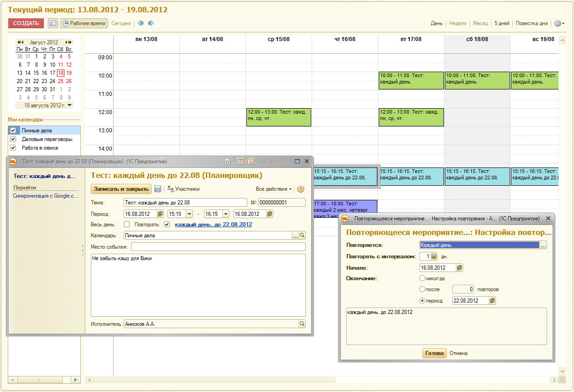Add event window to favorites via star icon
The image size is (574, 392).
click(x=227, y=162)
